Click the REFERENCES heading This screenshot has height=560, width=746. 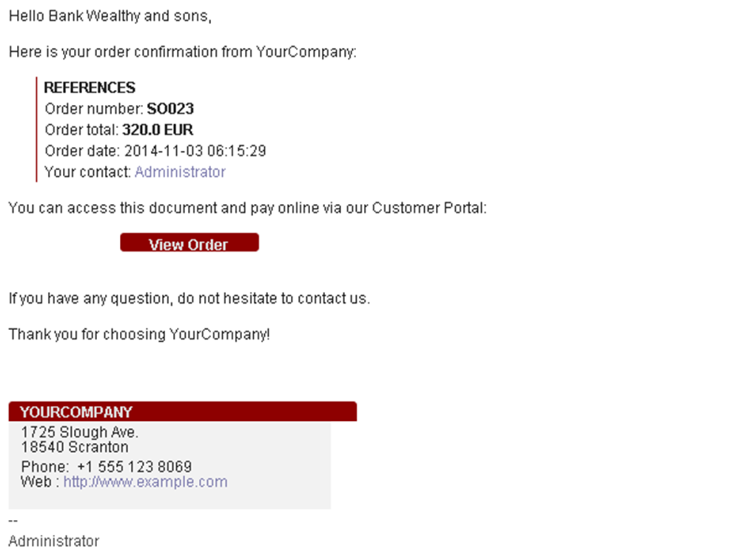pos(89,87)
